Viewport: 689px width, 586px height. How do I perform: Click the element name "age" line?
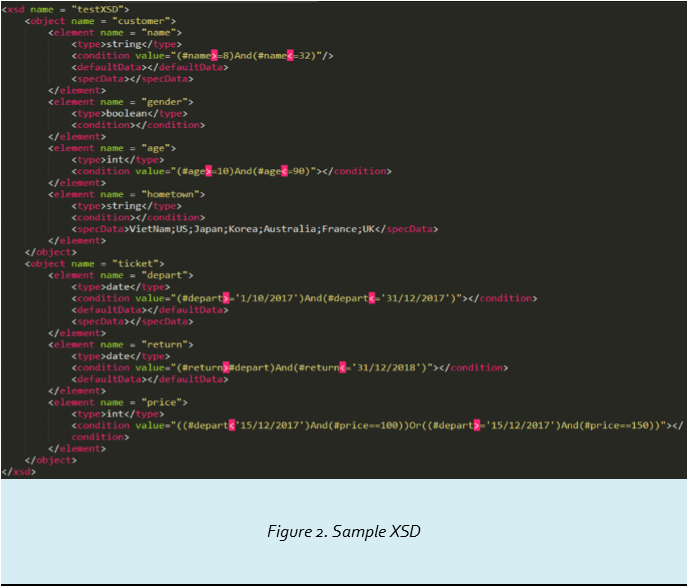(112, 148)
